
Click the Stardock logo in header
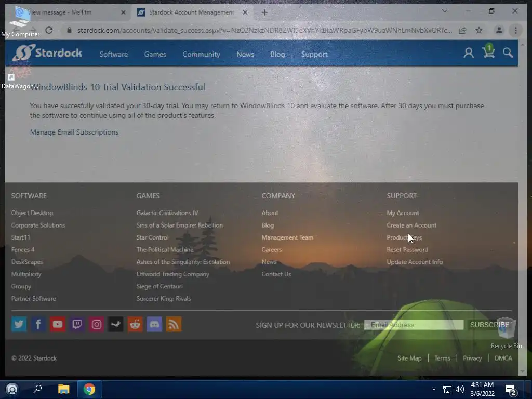(47, 52)
